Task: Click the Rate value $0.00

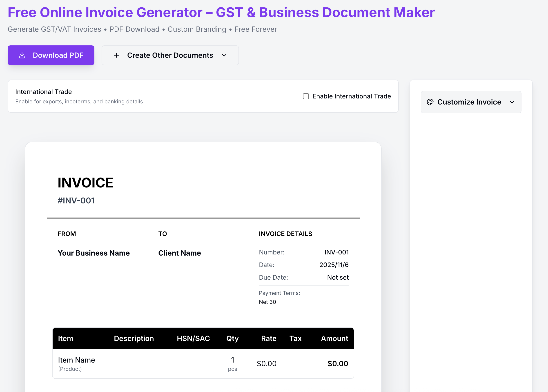Action: click(266, 363)
